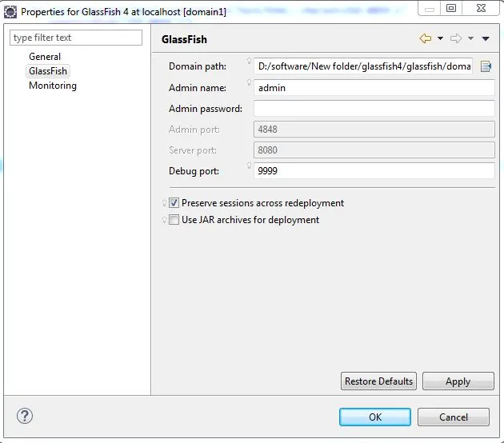Screen dimensions: 504x443
Task: Enable Use JAR archives for deployment
Action: (174, 220)
